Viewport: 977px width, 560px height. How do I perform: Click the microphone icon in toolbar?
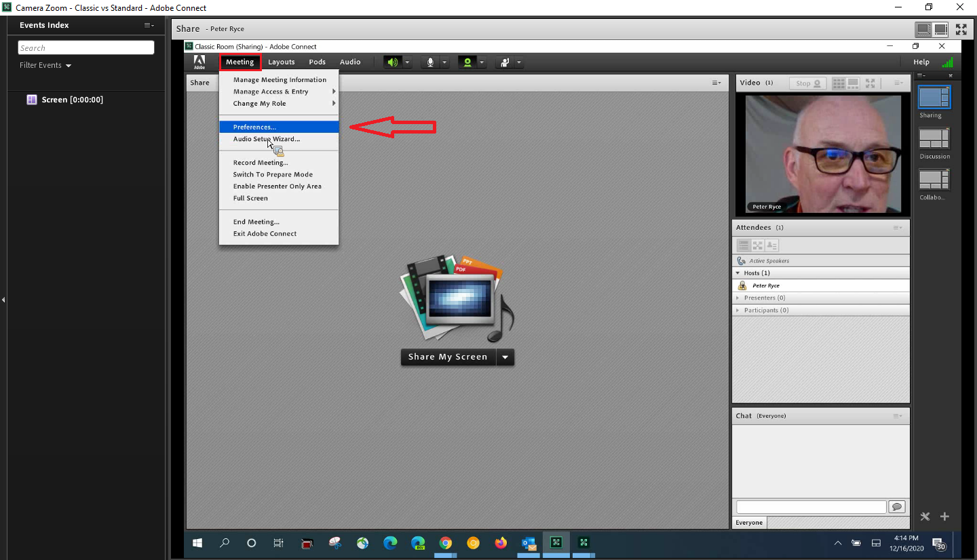tap(430, 62)
